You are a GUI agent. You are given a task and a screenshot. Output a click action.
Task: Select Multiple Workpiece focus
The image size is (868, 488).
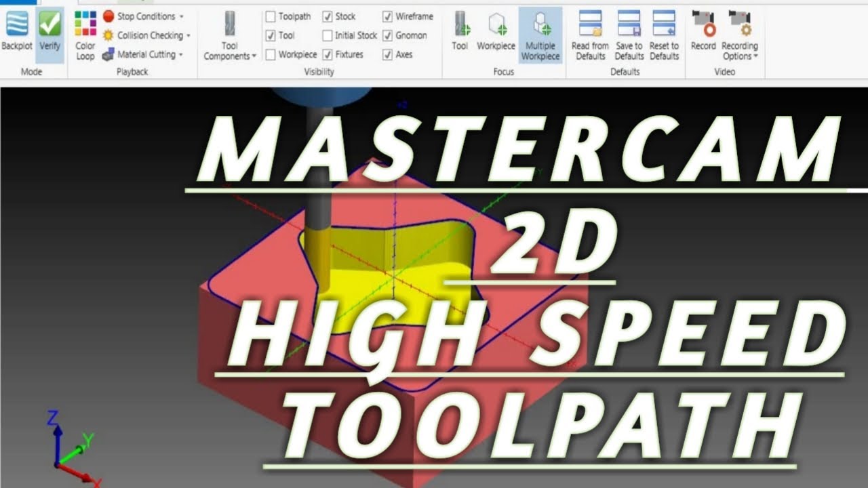point(540,35)
